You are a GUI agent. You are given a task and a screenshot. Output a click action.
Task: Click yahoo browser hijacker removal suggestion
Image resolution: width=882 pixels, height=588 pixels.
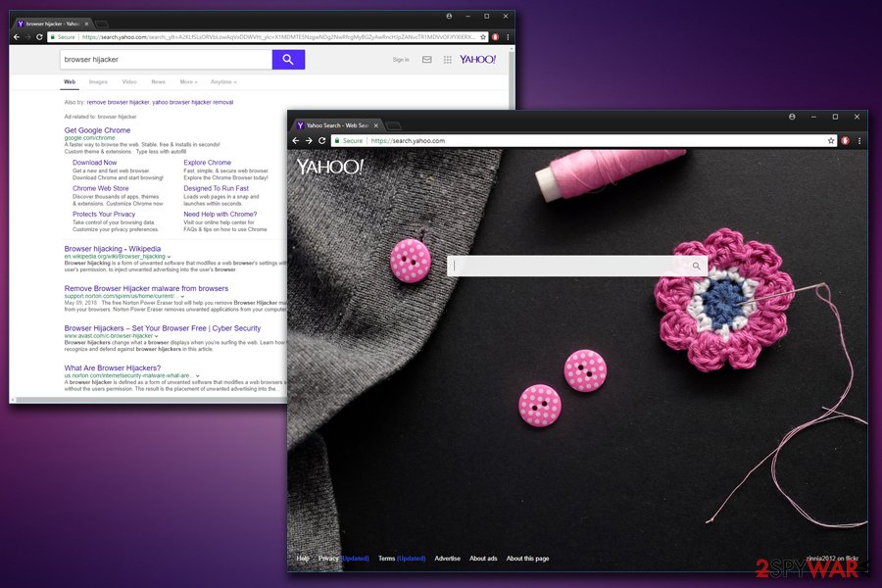coord(192,102)
